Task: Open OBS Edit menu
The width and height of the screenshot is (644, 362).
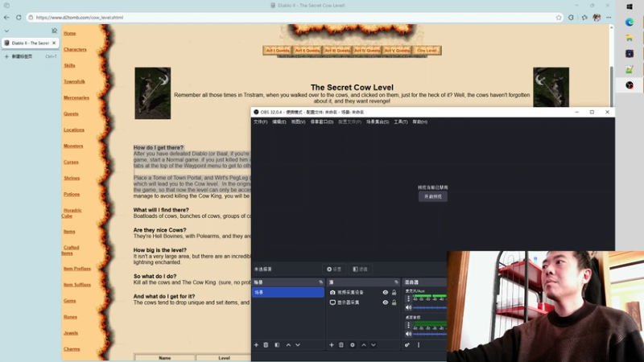Action: tap(279, 122)
